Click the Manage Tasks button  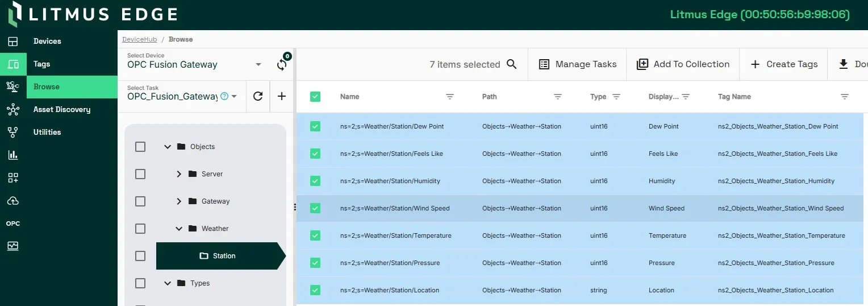(577, 64)
